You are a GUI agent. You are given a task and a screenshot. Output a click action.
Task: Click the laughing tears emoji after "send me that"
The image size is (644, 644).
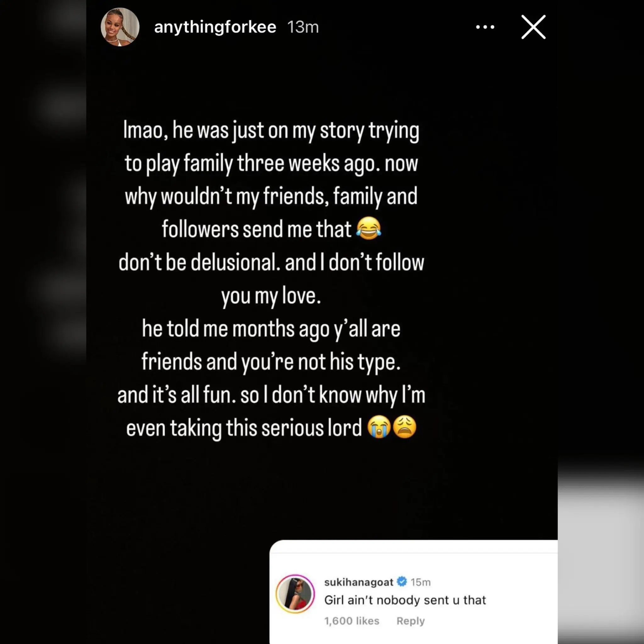[369, 228]
